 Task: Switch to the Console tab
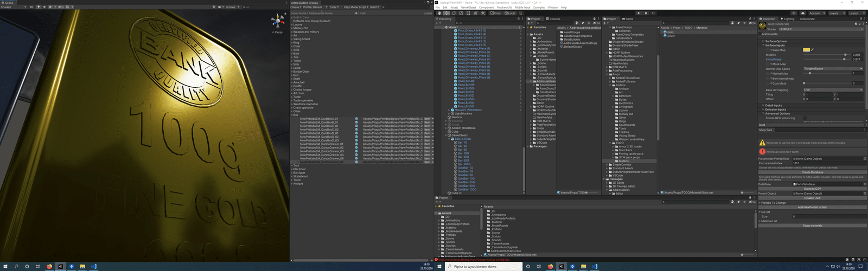(553, 18)
